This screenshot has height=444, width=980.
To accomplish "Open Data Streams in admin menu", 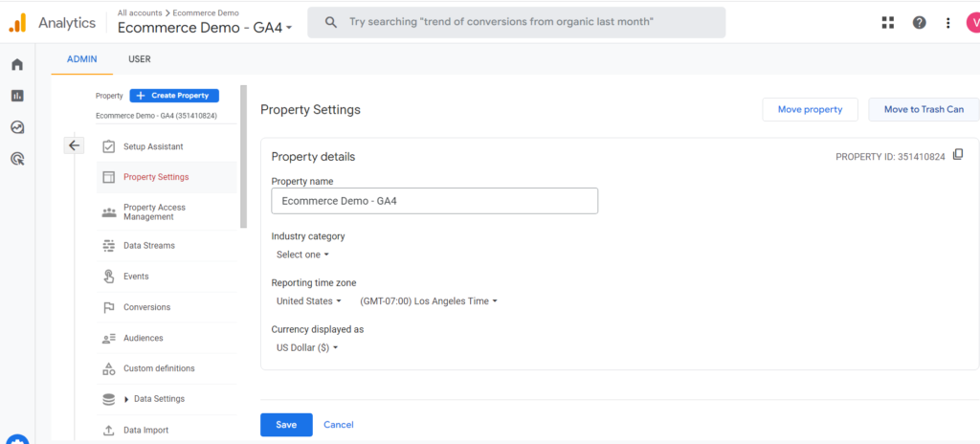I will tap(148, 246).
